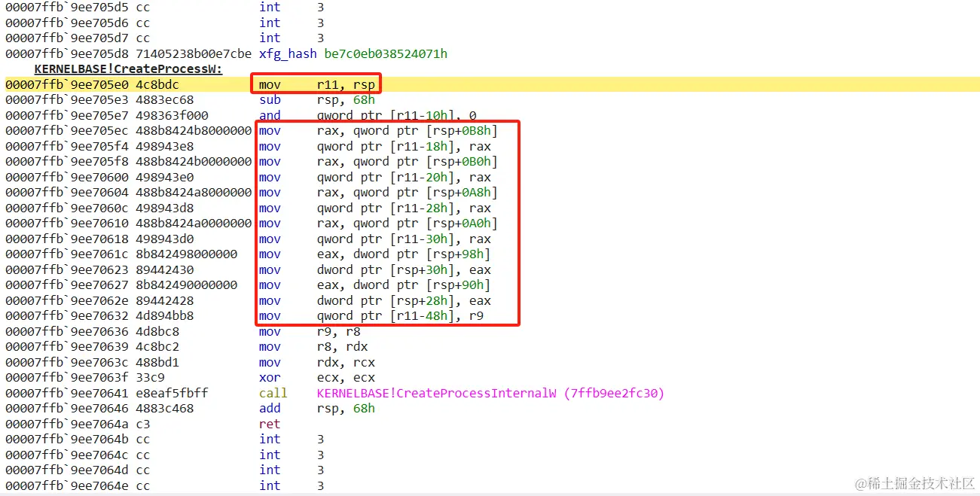Click operand 'qword ptr [r11-18h], rax'
This screenshot has width=980, height=496.
(404, 146)
